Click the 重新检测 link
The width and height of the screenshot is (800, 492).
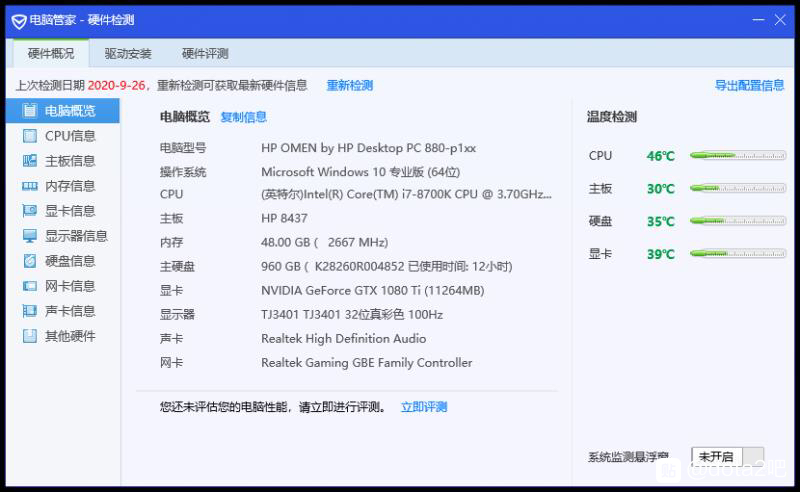point(350,85)
